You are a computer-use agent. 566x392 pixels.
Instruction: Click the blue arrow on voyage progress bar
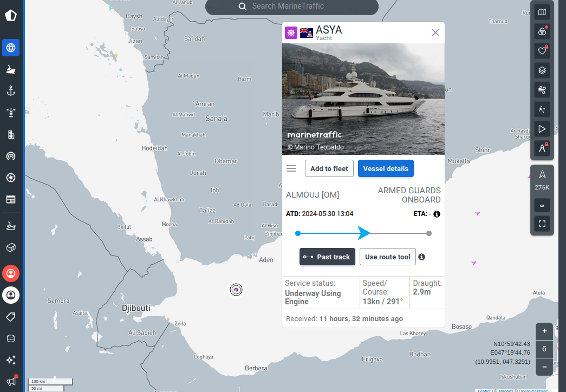tap(364, 233)
